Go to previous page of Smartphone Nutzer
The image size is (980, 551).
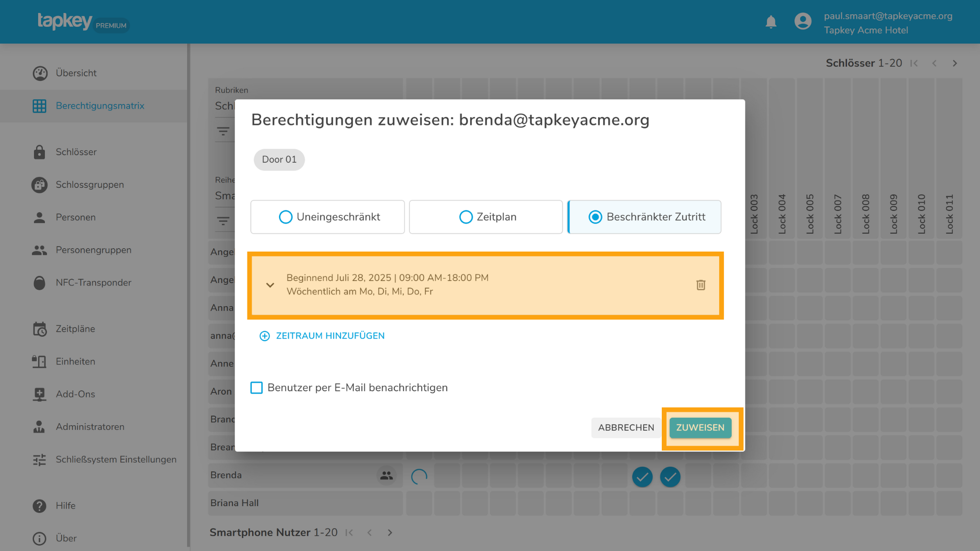coord(369,532)
